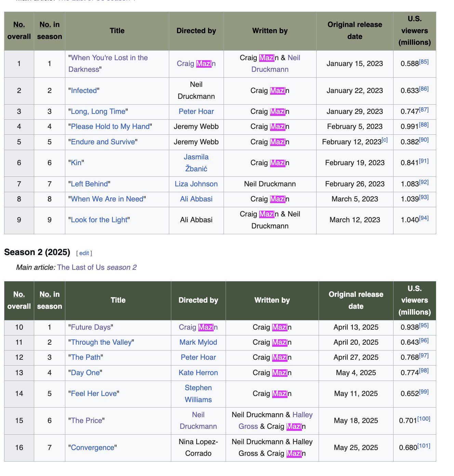Click citation 100 beside 0.701 viewers
454x476 pixels.
(x=424, y=419)
